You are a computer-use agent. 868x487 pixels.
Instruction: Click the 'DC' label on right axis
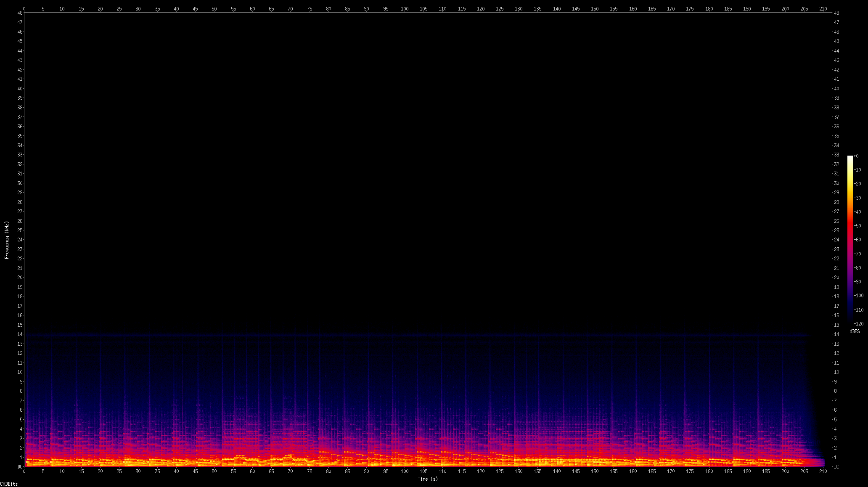click(x=837, y=467)
